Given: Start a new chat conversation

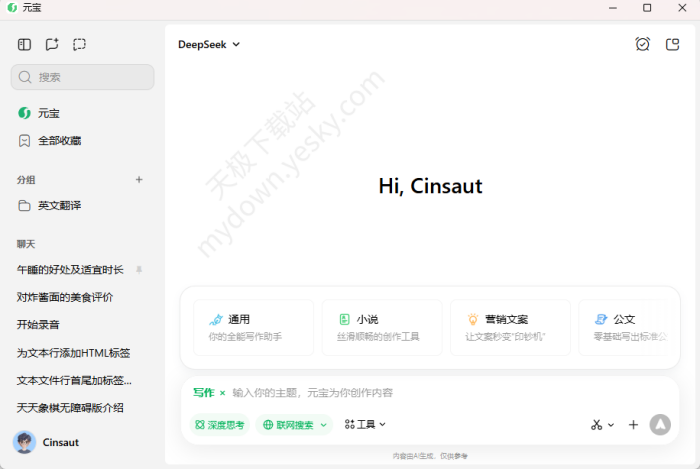Looking at the screenshot, I should (x=52, y=44).
